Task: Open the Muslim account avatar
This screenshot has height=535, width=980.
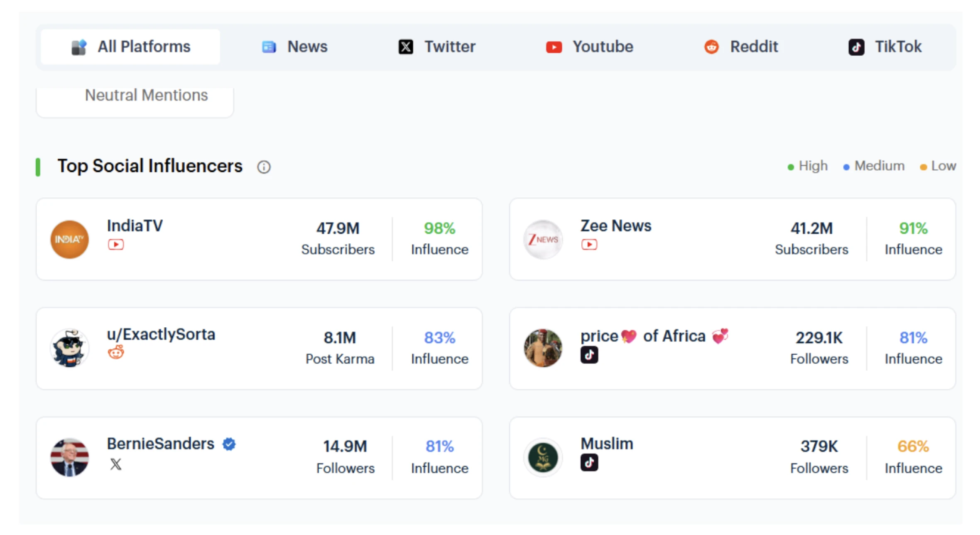Action: click(x=543, y=457)
